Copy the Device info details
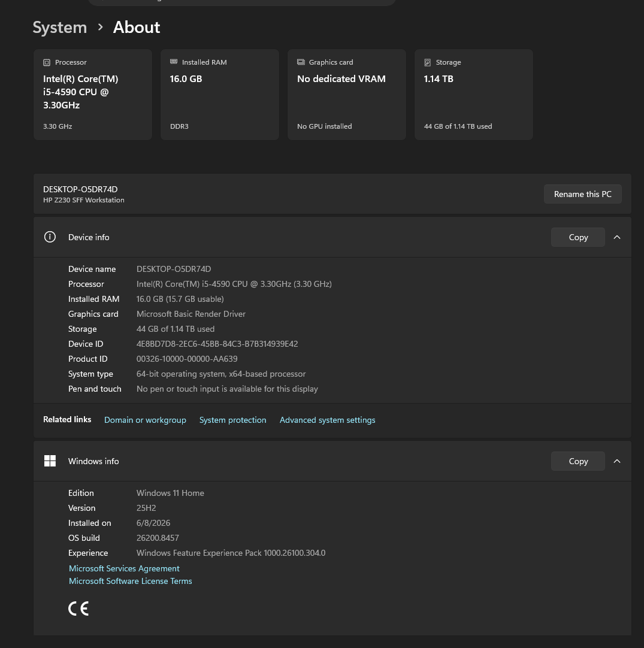644x648 pixels. coord(578,237)
